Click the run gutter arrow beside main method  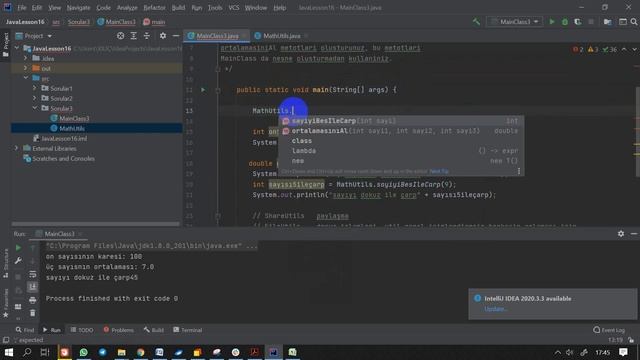tap(203, 89)
